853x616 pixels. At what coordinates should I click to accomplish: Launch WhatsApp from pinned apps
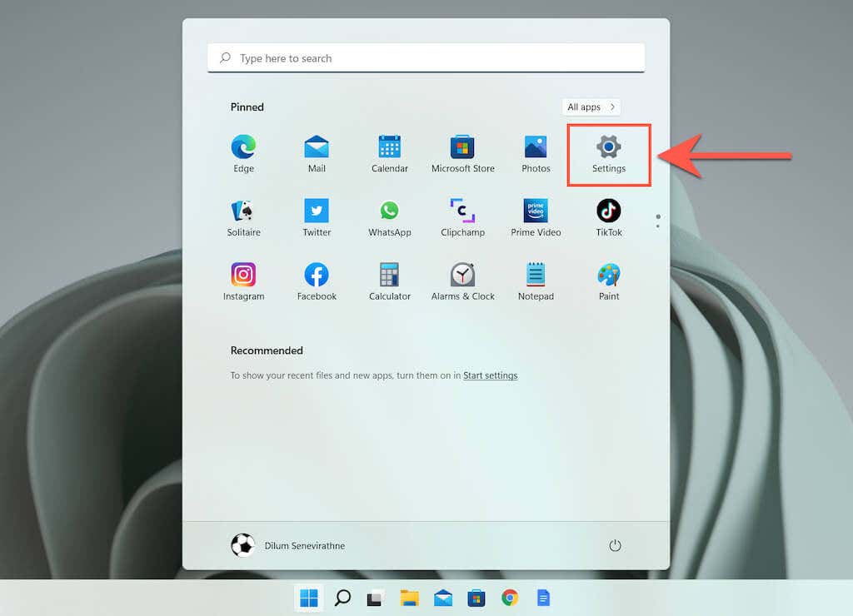pyautogui.click(x=390, y=218)
